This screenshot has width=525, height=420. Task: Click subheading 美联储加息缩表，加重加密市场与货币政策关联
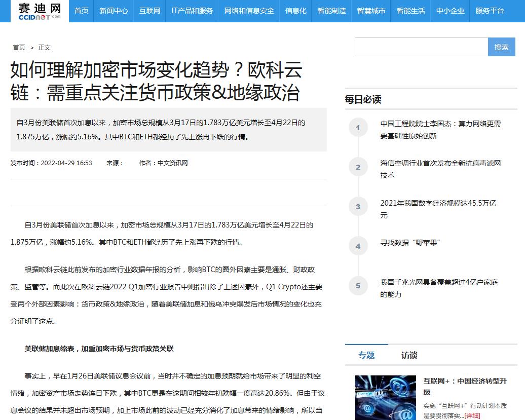click(99, 349)
